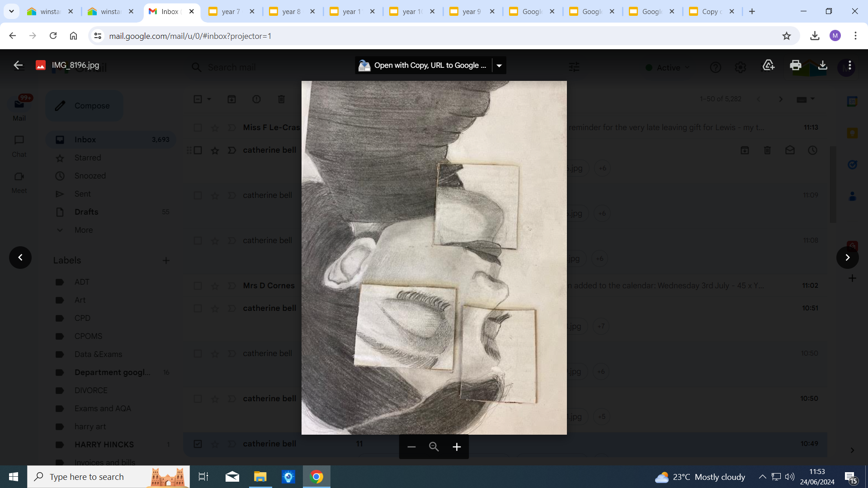The width and height of the screenshot is (868, 488).
Task: Open search filter options
Action: click(574, 67)
